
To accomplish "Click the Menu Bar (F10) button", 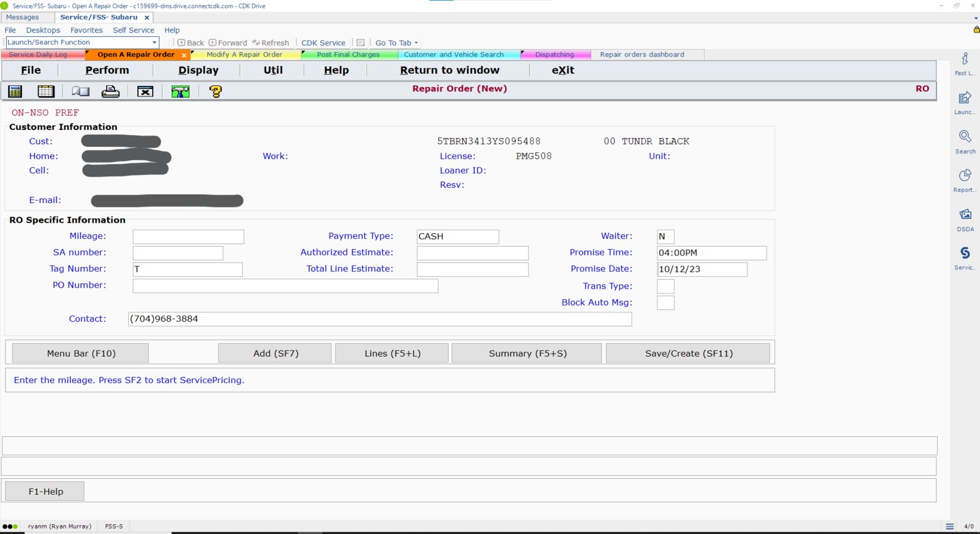I will 81,354.
